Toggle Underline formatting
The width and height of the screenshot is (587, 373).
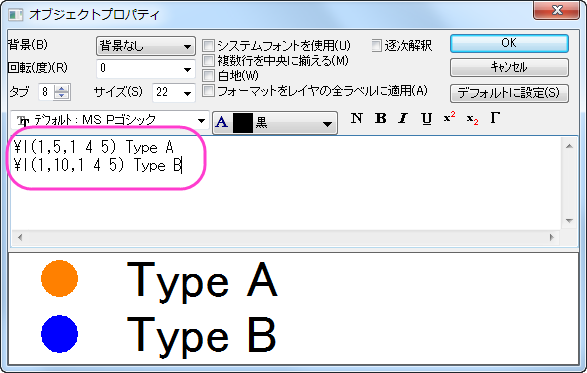[x=426, y=119]
